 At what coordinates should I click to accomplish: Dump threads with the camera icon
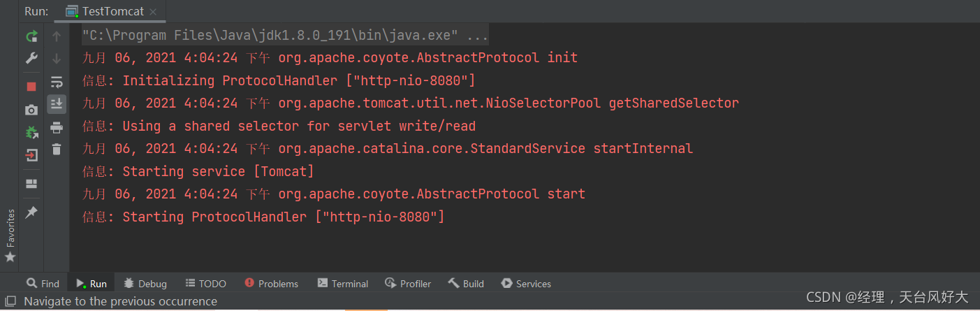[31, 110]
